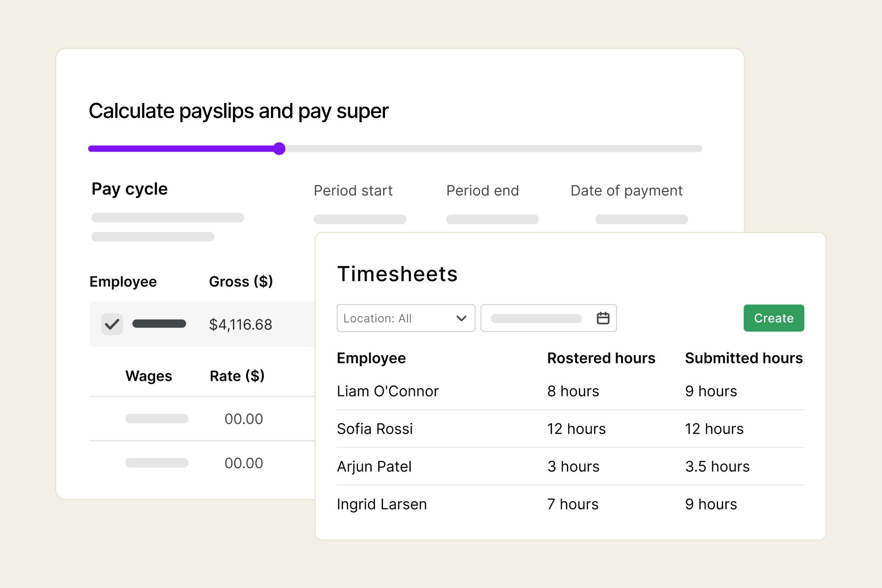Click the $4,116.68 gross amount
Image resolution: width=882 pixels, height=588 pixels.
tap(241, 324)
